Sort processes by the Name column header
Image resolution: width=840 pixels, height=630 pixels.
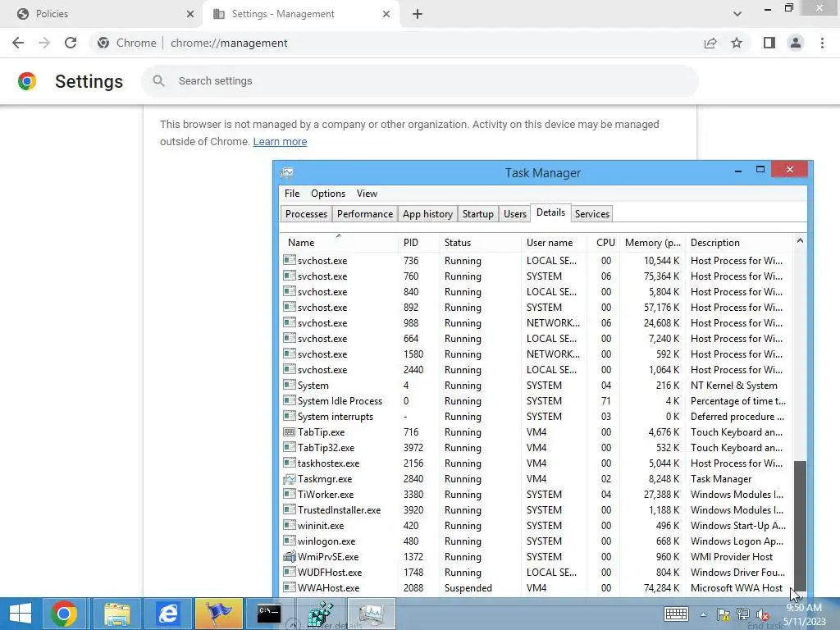click(339, 243)
